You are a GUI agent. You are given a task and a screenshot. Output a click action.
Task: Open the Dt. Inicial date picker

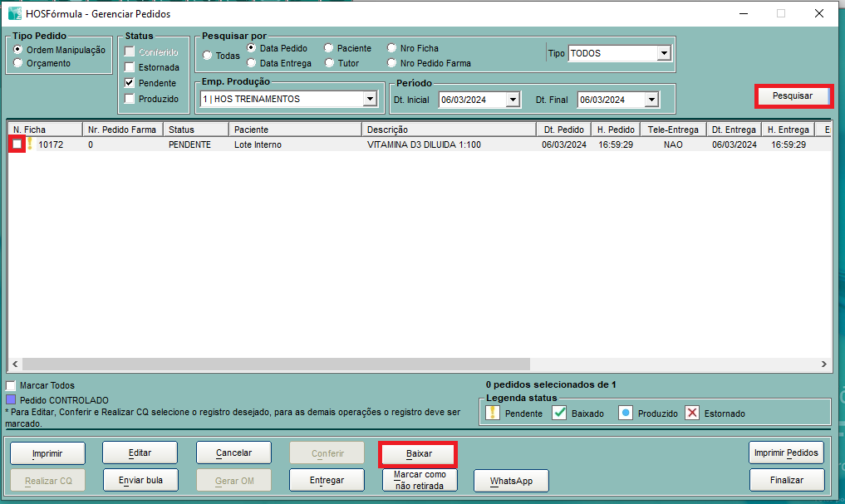click(x=513, y=100)
